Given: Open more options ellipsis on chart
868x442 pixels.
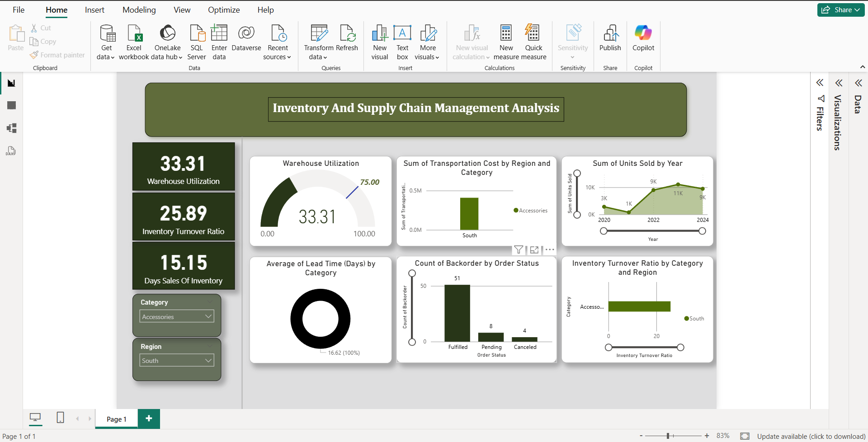Looking at the screenshot, I should point(550,249).
